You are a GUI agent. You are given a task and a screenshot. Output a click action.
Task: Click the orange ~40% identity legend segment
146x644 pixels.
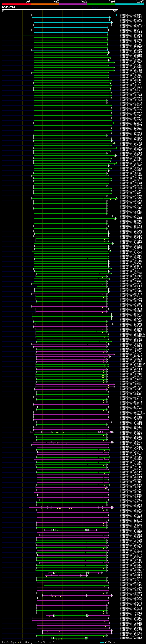[x=45, y=4]
